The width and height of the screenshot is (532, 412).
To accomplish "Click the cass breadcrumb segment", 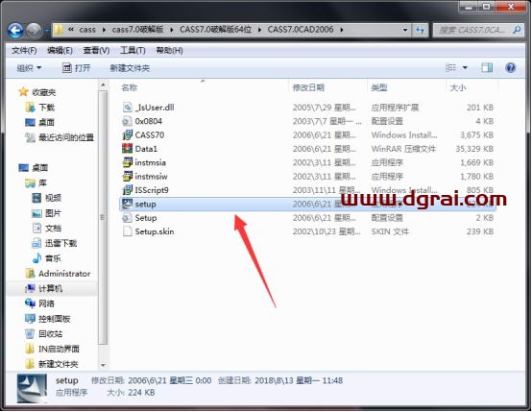I will [87, 30].
